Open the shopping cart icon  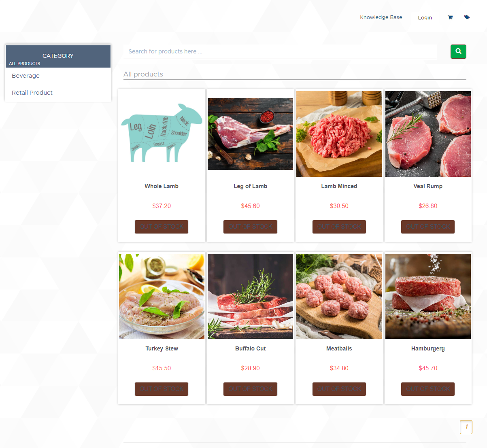click(x=450, y=17)
